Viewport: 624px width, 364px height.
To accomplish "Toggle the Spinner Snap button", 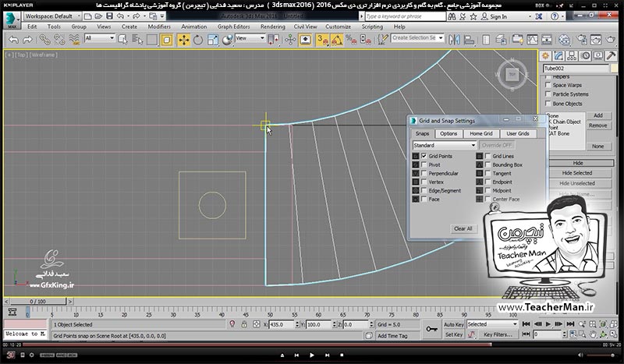I will click(x=365, y=40).
